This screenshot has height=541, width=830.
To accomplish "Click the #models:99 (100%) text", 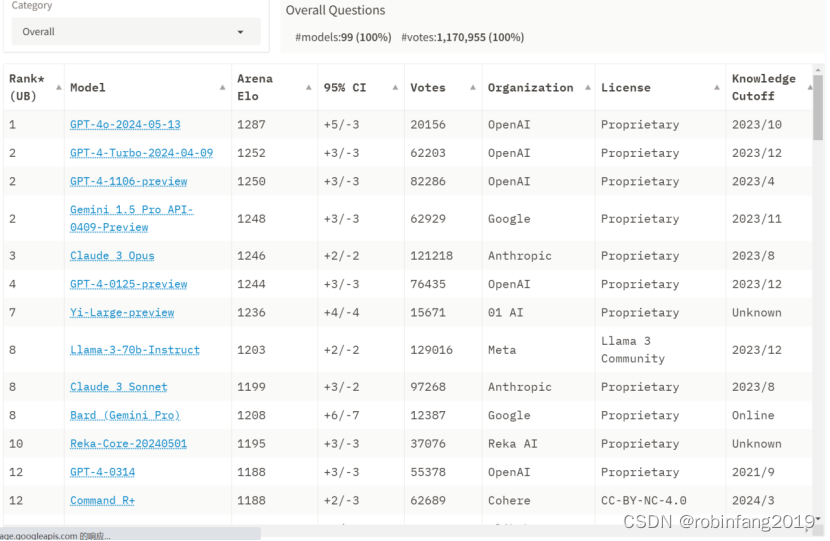I will pos(344,38).
